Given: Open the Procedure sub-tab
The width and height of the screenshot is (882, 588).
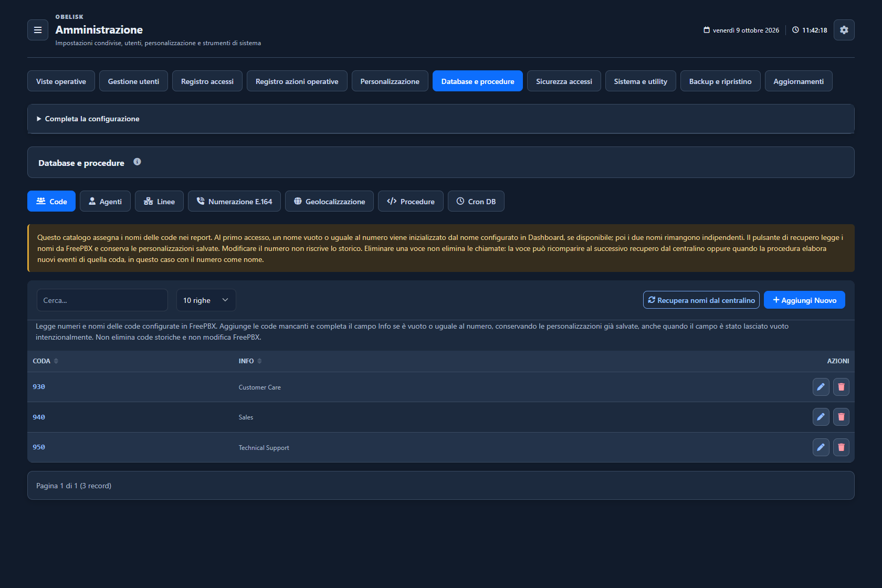Looking at the screenshot, I should pos(411,201).
